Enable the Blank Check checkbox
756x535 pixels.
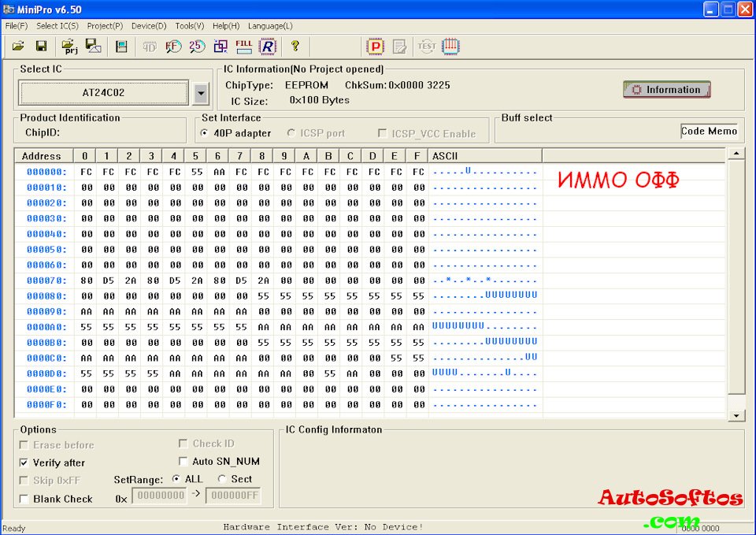tap(24, 500)
